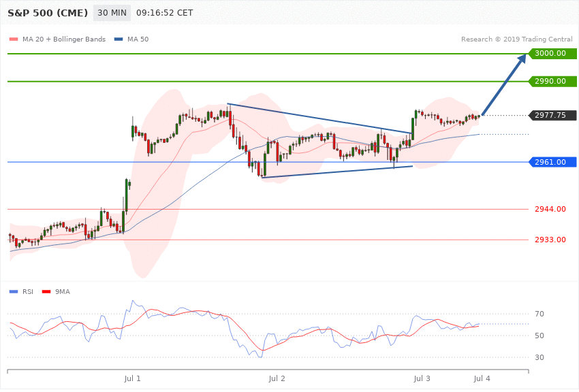This screenshot has width=579, height=392.
Task: Select the red 2944.00 support label
Action: click(x=550, y=209)
